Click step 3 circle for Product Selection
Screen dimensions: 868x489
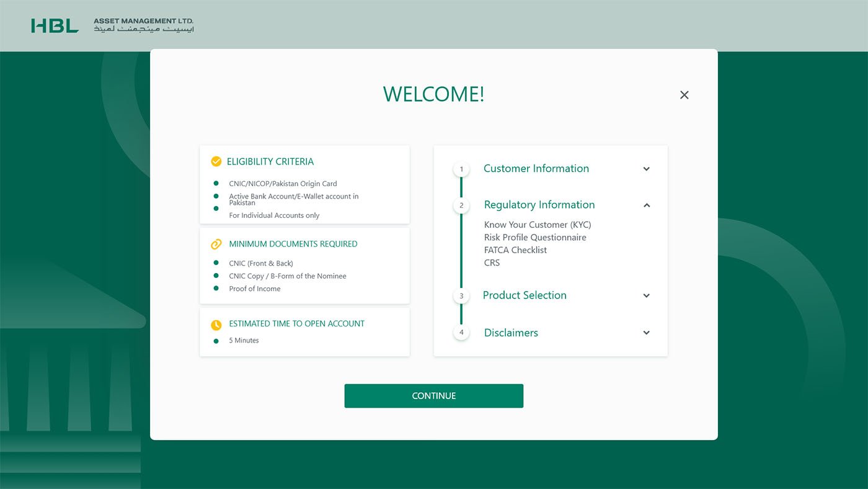pyautogui.click(x=461, y=296)
